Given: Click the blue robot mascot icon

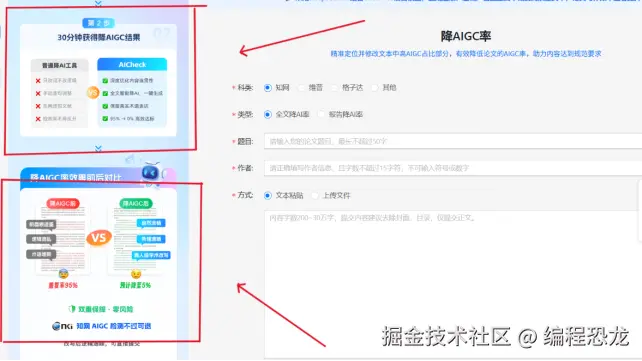Looking at the screenshot, I should point(150,173).
